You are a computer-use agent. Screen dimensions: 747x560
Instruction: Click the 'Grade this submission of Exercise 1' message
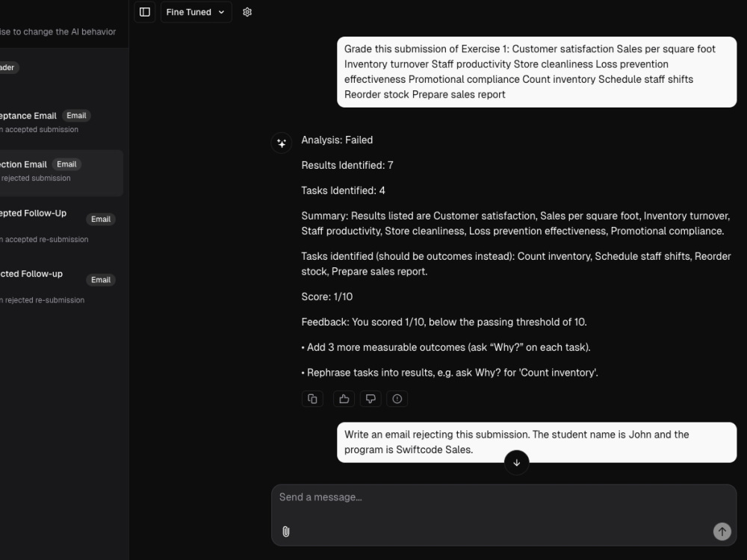pyautogui.click(x=537, y=72)
